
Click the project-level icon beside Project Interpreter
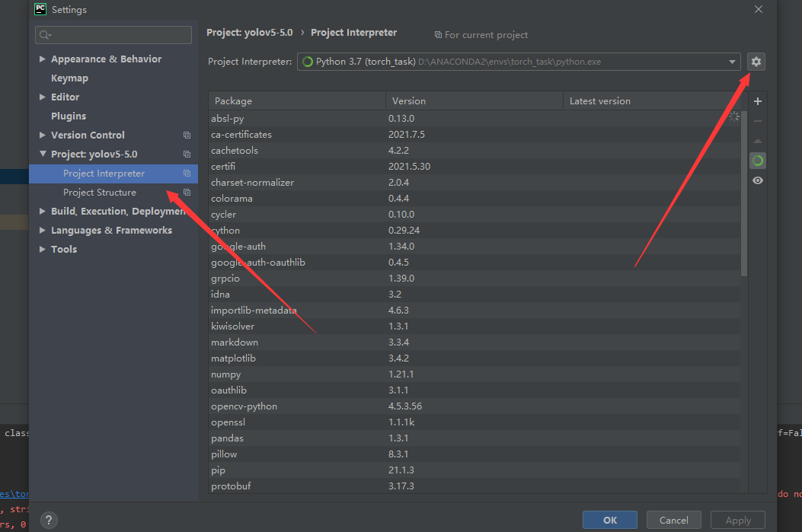(x=187, y=174)
